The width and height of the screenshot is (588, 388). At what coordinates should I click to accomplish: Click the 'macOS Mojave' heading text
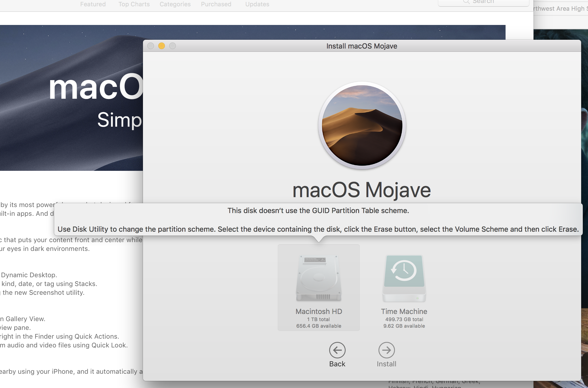362,190
